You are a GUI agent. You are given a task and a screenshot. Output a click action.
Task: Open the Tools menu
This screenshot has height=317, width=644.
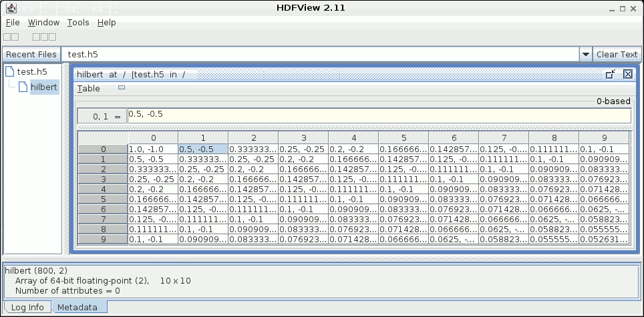(77, 22)
